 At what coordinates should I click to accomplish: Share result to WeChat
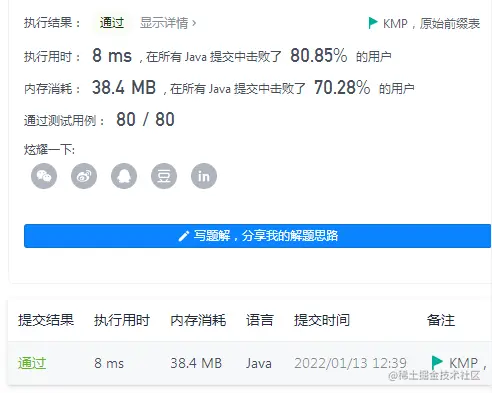[44, 176]
